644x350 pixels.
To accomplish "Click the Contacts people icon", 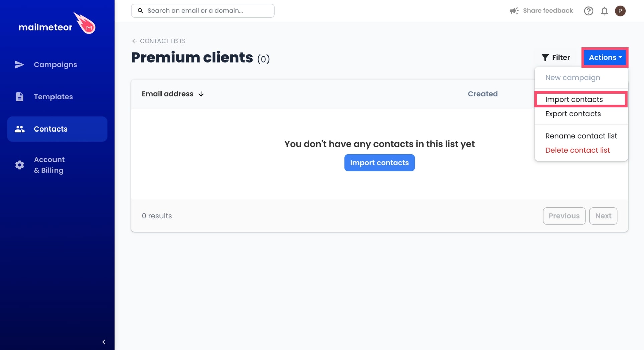I will point(20,129).
